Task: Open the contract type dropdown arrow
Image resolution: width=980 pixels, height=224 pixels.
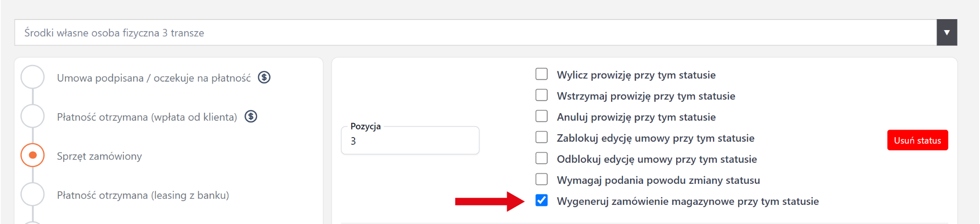Action: coord(947,32)
